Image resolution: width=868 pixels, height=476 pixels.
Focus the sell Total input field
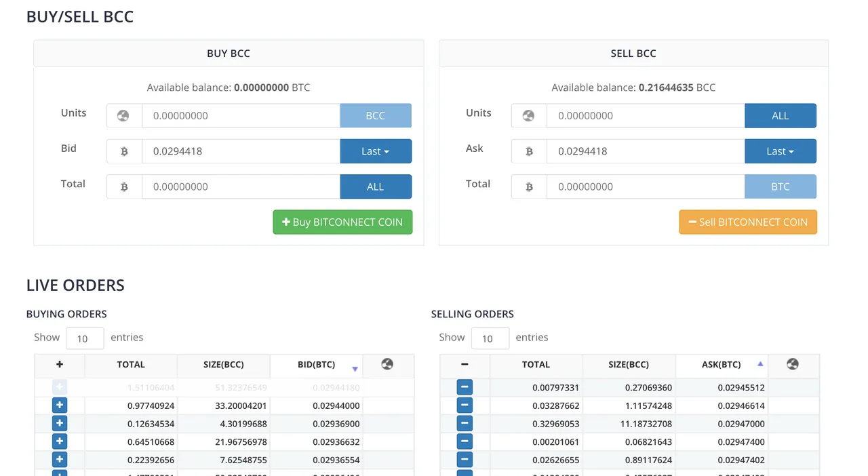(646, 186)
